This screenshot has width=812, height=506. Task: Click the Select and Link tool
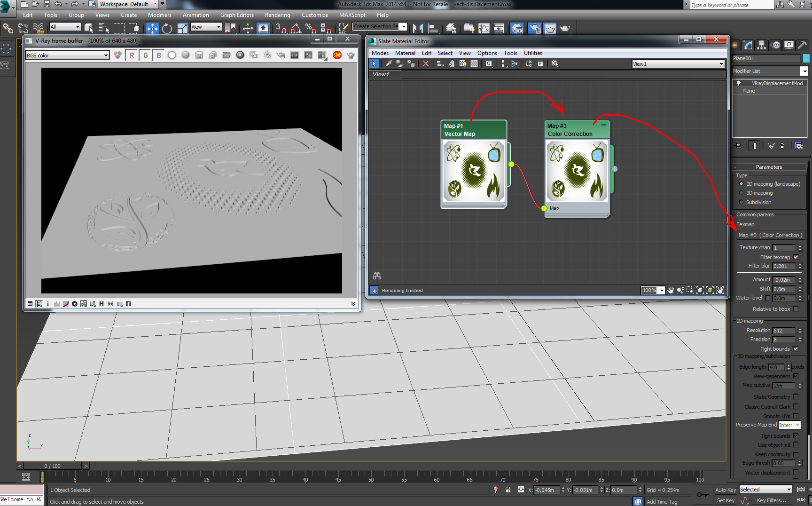pyautogui.click(x=8, y=28)
